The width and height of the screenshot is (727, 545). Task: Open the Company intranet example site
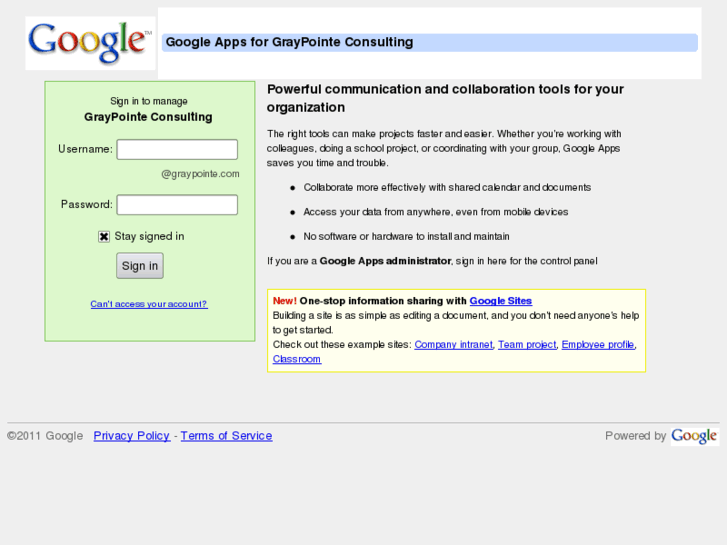point(453,345)
